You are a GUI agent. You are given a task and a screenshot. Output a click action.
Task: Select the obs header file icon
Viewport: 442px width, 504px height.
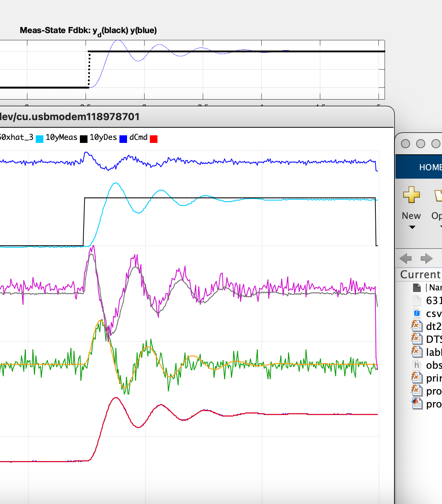click(417, 365)
